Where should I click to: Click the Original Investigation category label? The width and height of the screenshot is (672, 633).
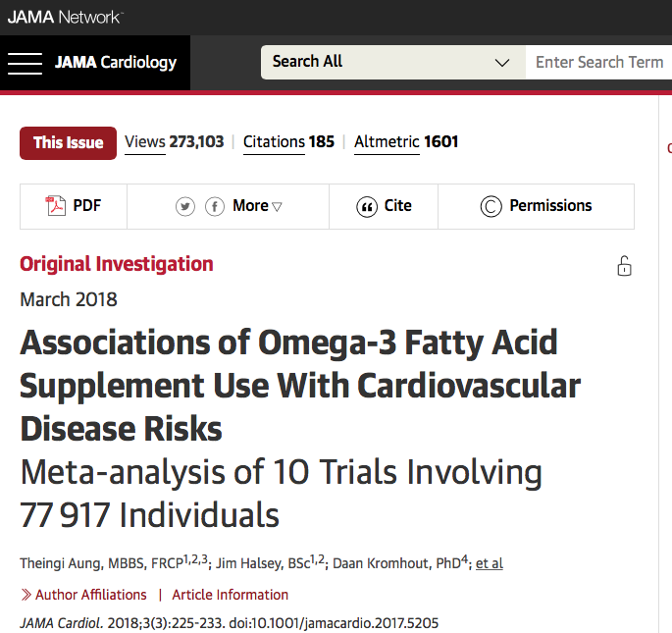[x=117, y=264]
